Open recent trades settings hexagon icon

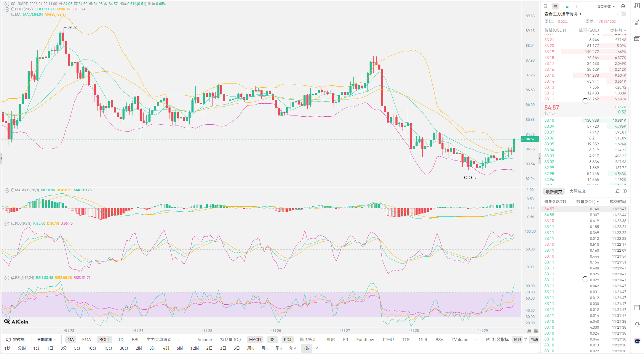click(x=625, y=191)
